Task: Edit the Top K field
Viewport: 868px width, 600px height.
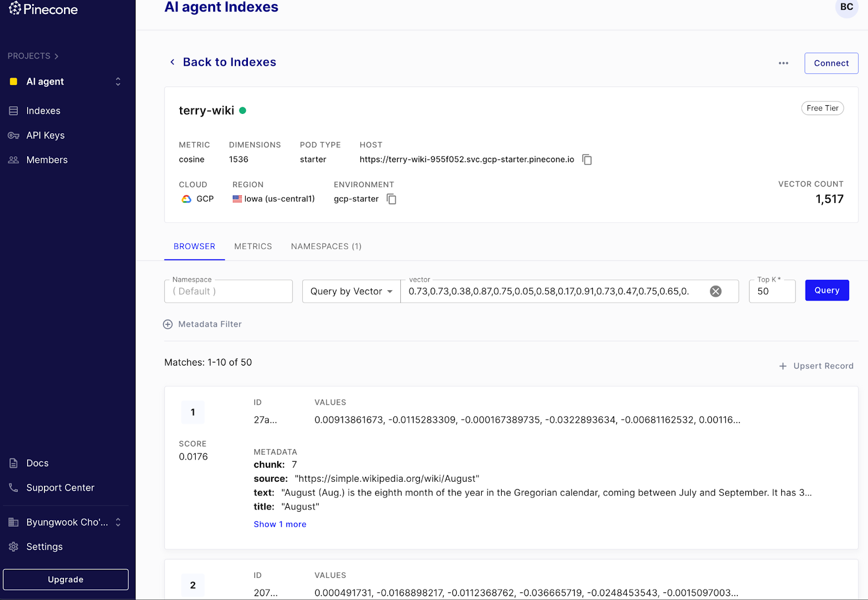Action: 772,291
